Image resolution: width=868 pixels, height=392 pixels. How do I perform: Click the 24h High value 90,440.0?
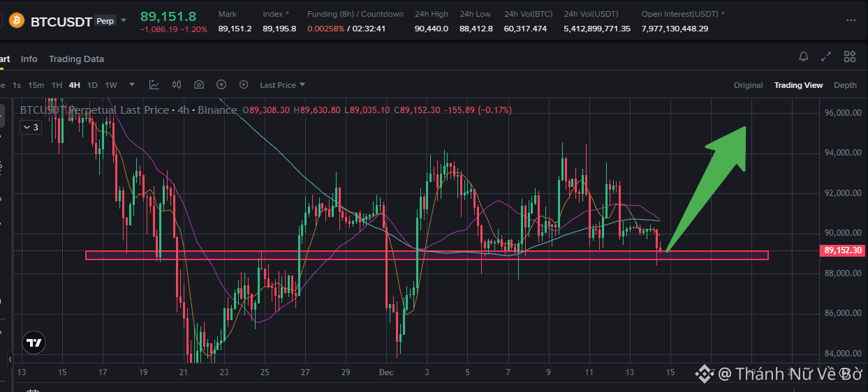pos(432,29)
